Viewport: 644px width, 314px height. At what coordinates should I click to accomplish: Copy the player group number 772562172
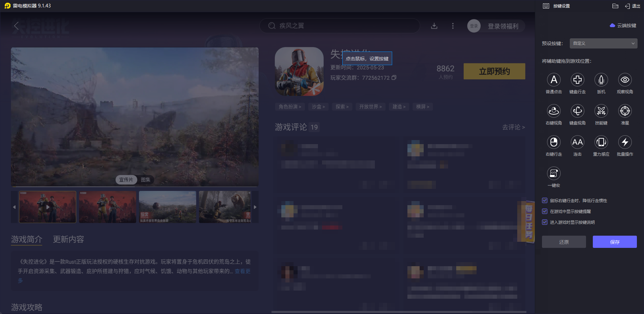pyautogui.click(x=394, y=78)
